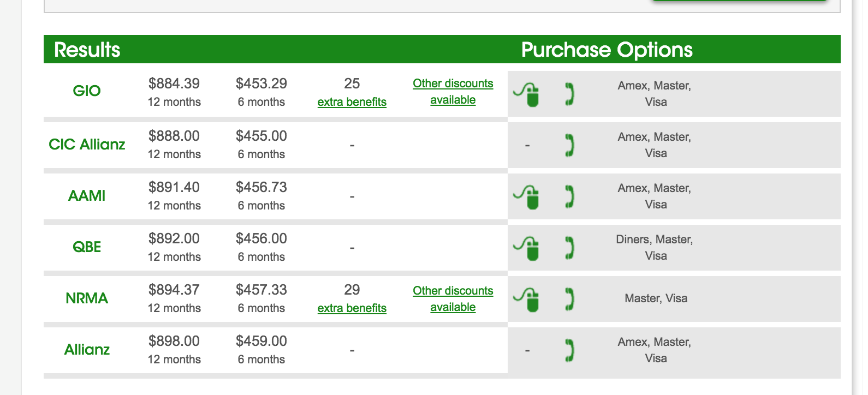
Task: Click the Results header
Action: [x=87, y=50]
